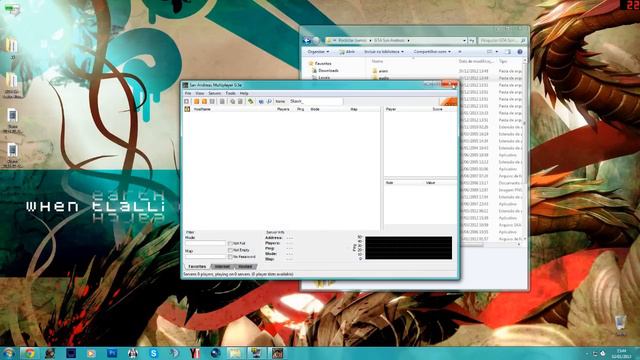The image size is (640, 360).
Task: Click the lock icon beside HostName column header
Action: (187, 109)
